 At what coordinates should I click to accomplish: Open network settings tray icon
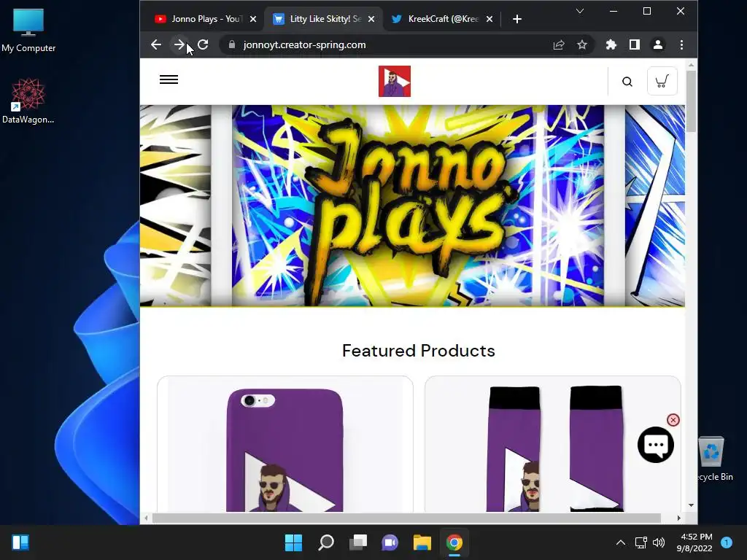pyautogui.click(x=641, y=542)
